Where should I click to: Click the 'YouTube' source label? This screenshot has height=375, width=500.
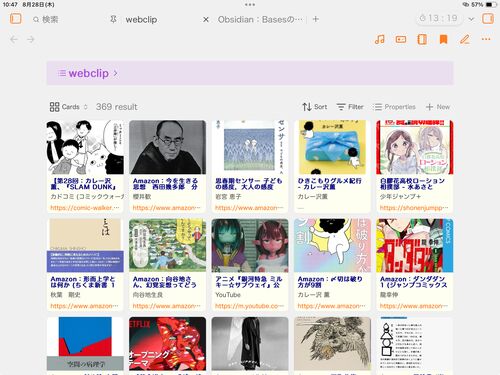[228, 295]
